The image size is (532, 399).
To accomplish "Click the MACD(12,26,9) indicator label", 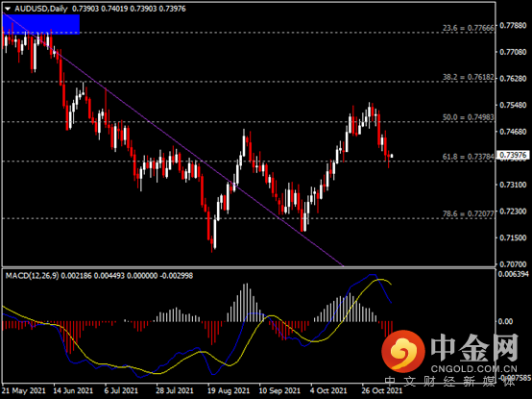I will [x=32, y=276].
